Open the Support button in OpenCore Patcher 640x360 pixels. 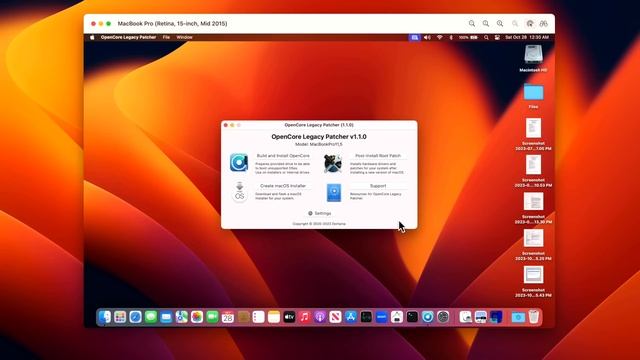coord(378,186)
